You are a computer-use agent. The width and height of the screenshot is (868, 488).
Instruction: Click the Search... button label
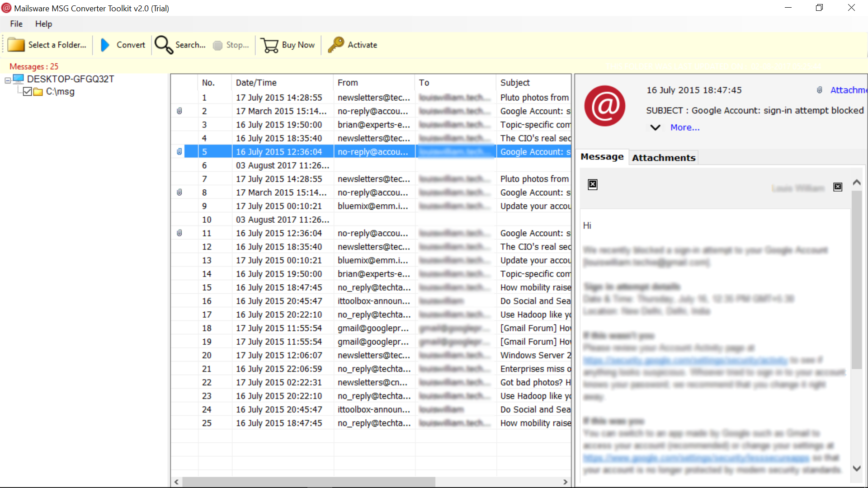click(x=190, y=45)
